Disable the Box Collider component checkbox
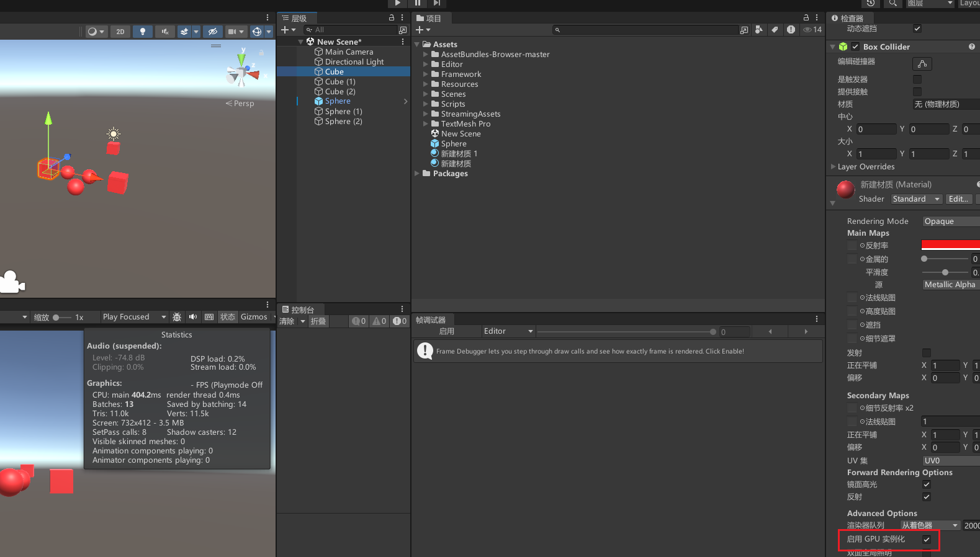This screenshot has width=980, height=557. coord(855,47)
